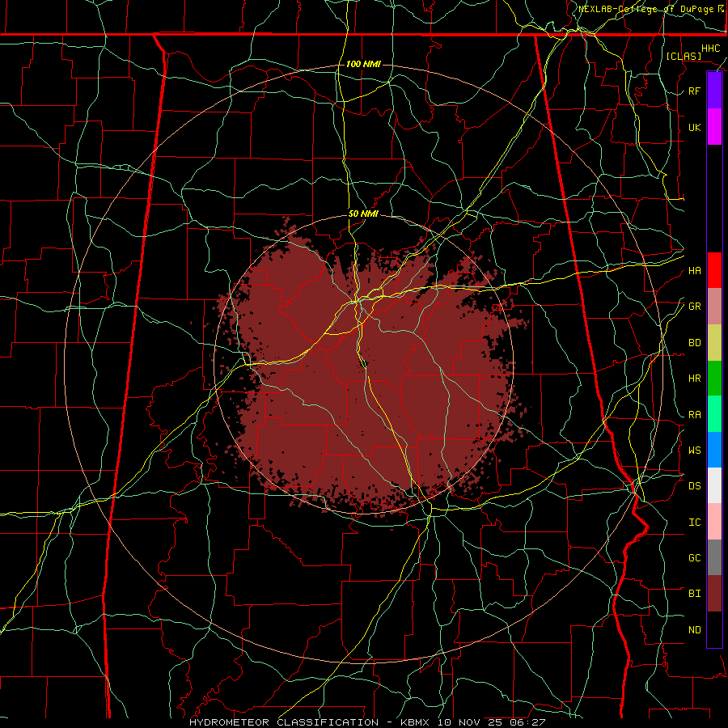Click the Hydrometeor Classification KBMX timestamp caption

tap(367, 722)
